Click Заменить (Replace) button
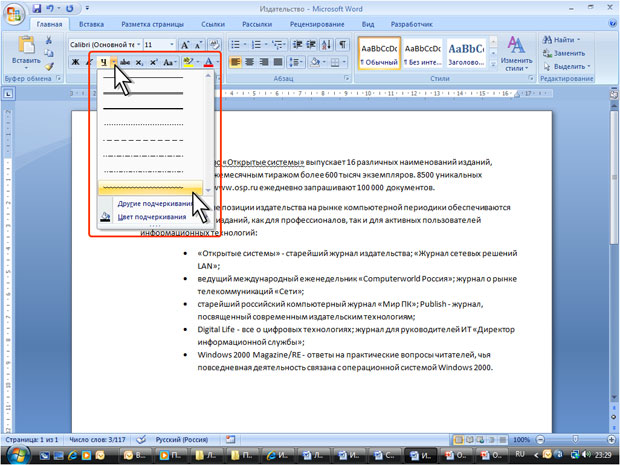 coord(565,53)
